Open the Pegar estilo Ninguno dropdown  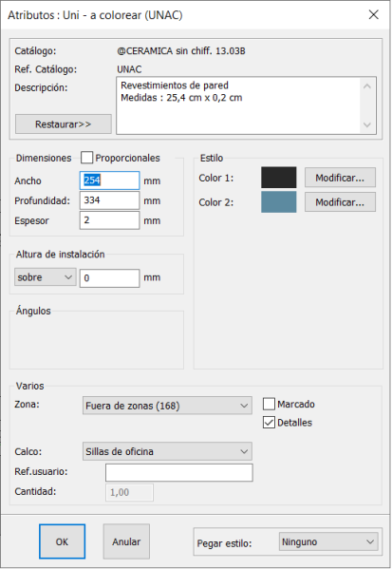pyautogui.click(x=328, y=542)
